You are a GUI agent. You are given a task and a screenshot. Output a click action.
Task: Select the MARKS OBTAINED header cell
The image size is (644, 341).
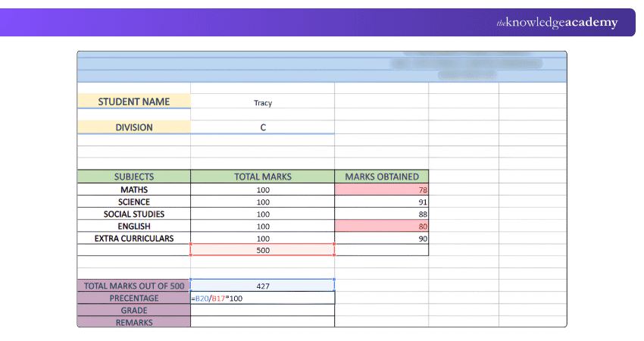(382, 177)
